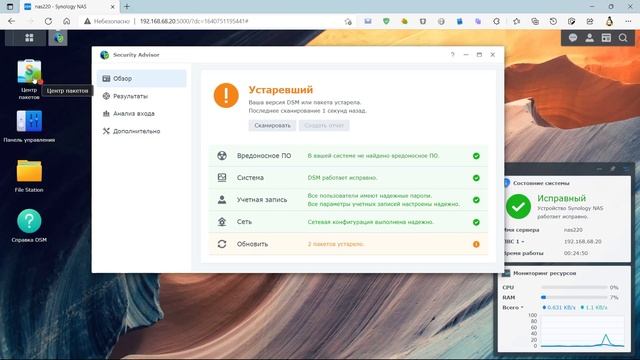The image size is (640, 360).
Task: Click Исправный green status icon in widget
Action: [518, 207]
